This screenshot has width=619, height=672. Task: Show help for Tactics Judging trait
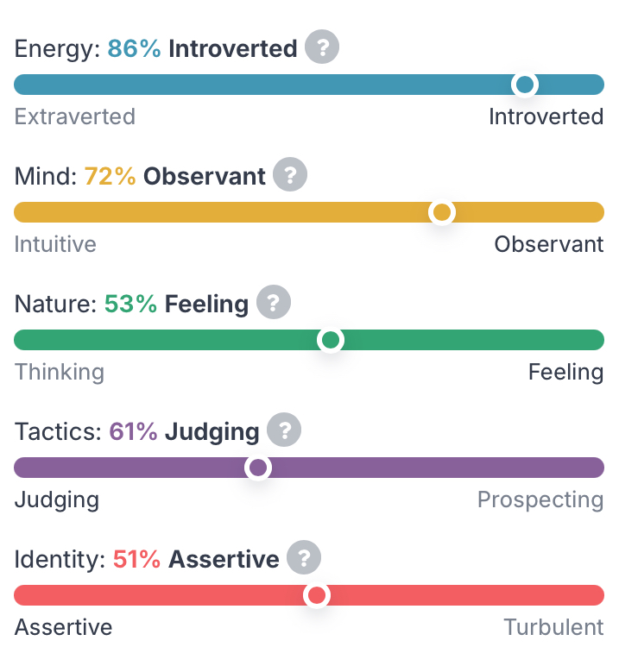(284, 430)
